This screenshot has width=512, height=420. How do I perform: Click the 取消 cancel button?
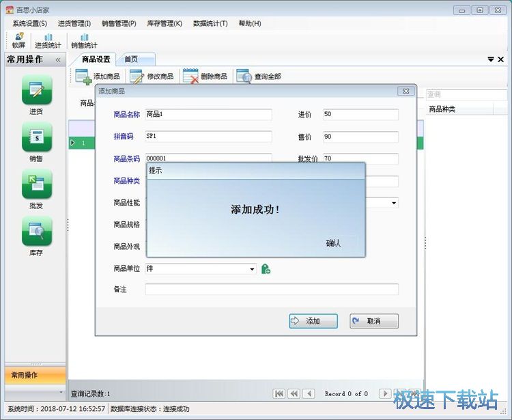(374, 321)
